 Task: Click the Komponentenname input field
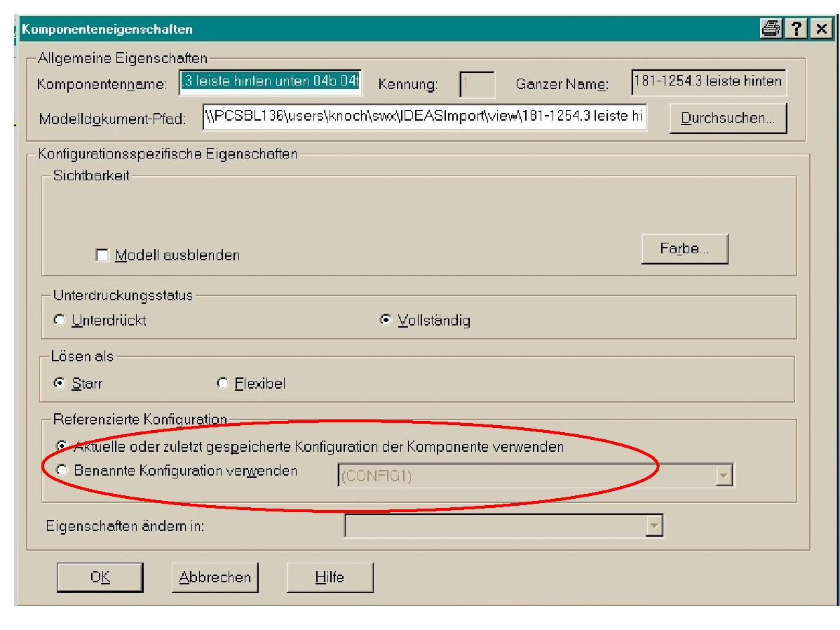(x=271, y=82)
